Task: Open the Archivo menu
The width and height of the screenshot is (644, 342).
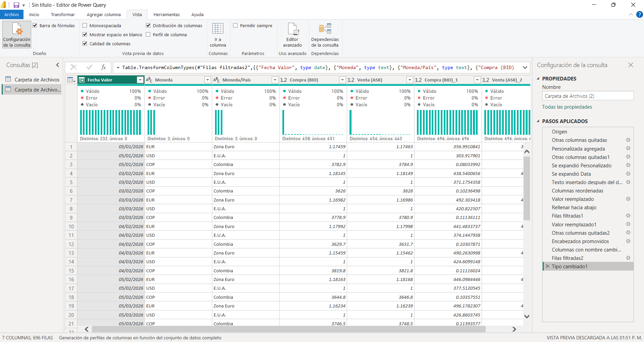Action: [11, 15]
